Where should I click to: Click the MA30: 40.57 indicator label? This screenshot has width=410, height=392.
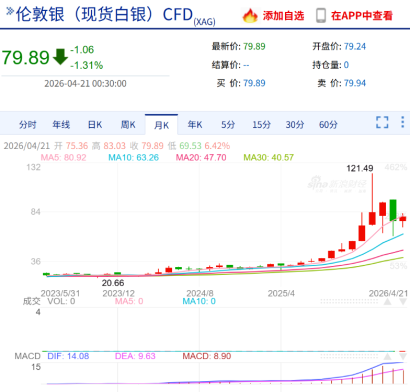pyautogui.click(x=268, y=157)
